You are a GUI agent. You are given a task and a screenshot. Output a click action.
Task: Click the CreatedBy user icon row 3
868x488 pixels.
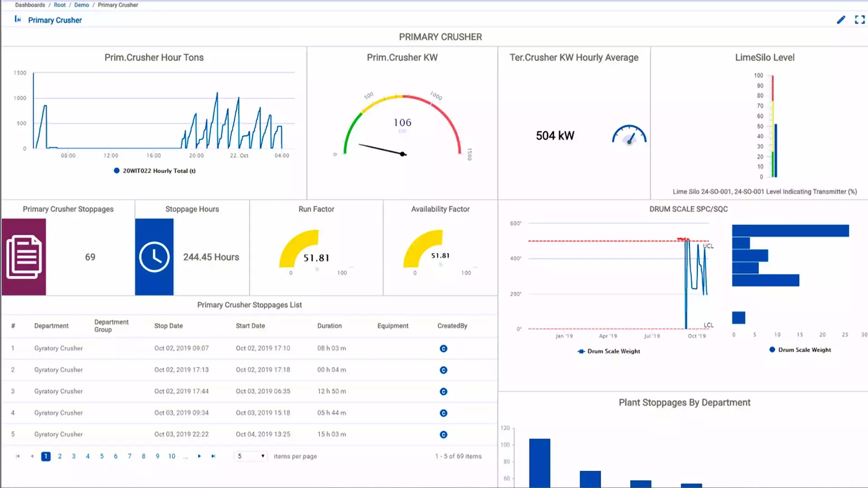(443, 391)
